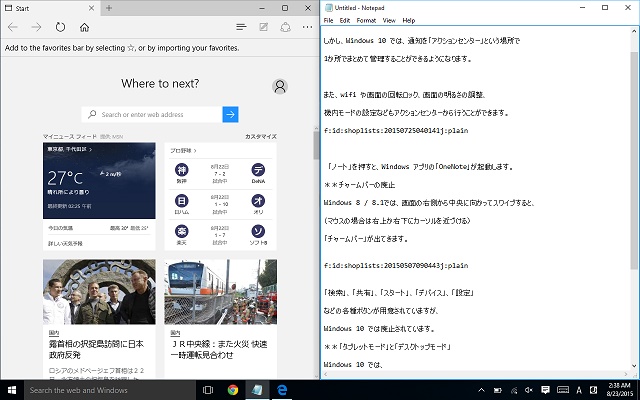640x400 pixels.
Task: Open the 27°C weather card
Action: (99, 180)
